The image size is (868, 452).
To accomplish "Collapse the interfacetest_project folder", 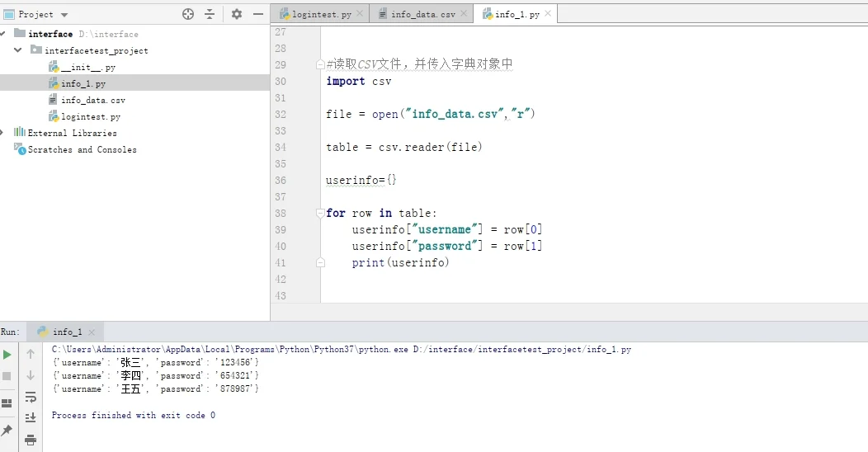I will click(x=17, y=50).
